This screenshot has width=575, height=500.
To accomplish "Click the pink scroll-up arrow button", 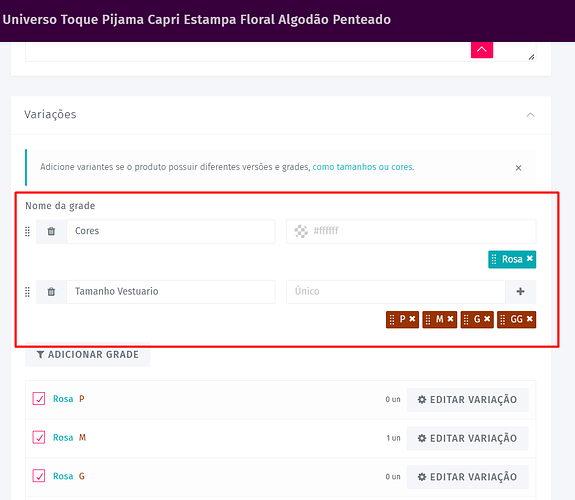I will (x=482, y=50).
